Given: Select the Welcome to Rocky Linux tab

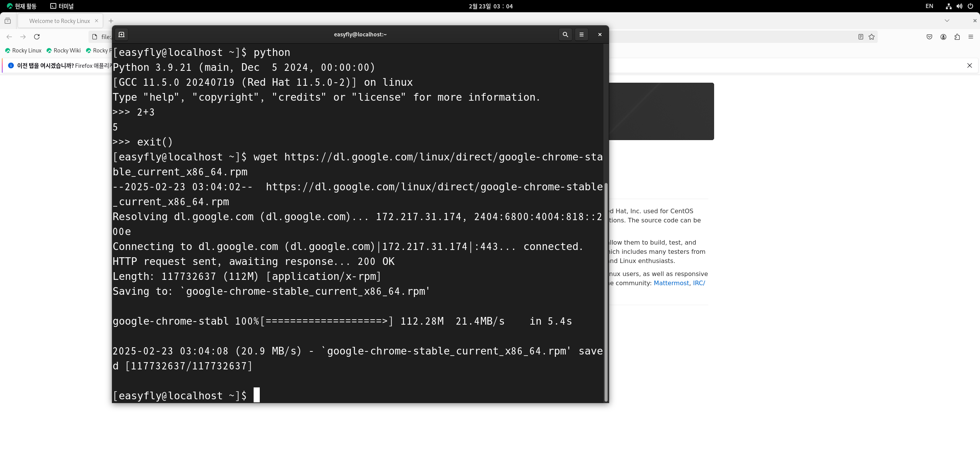Looking at the screenshot, I should pos(59,21).
